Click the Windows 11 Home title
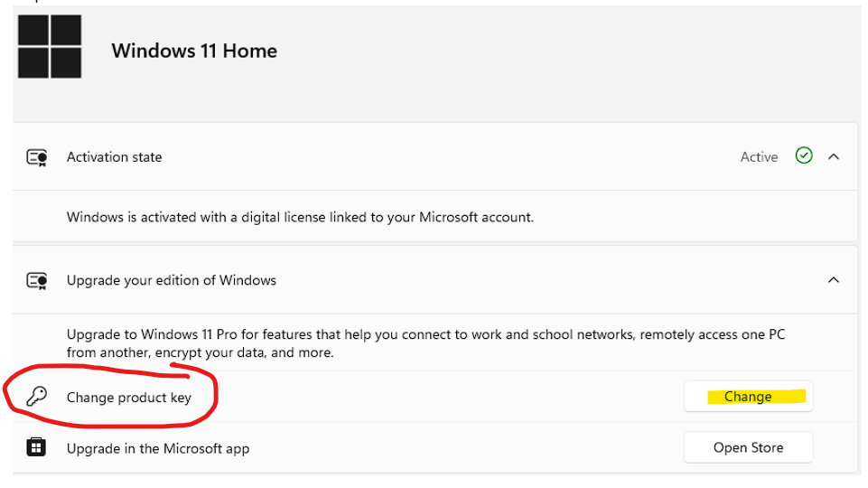868x488 pixels. coord(194,51)
